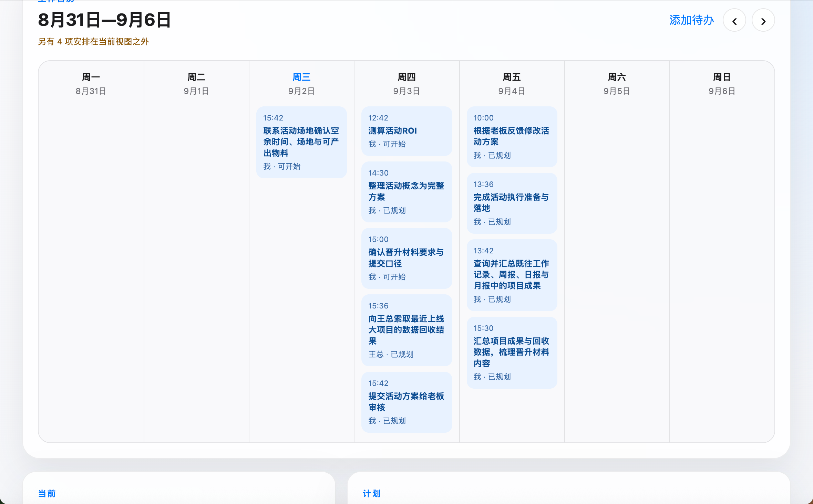Click the 当前 section heading
813x504 pixels.
pyautogui.click(x=47, y=494)
